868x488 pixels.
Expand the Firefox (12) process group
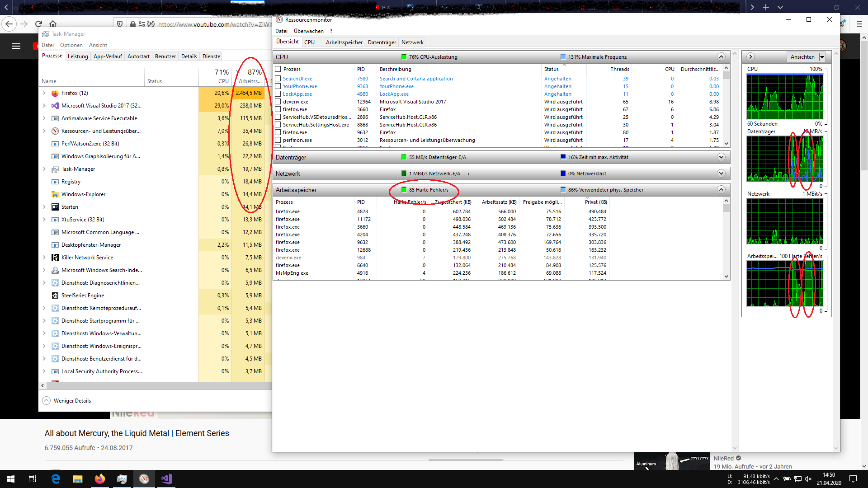[44, 93]
